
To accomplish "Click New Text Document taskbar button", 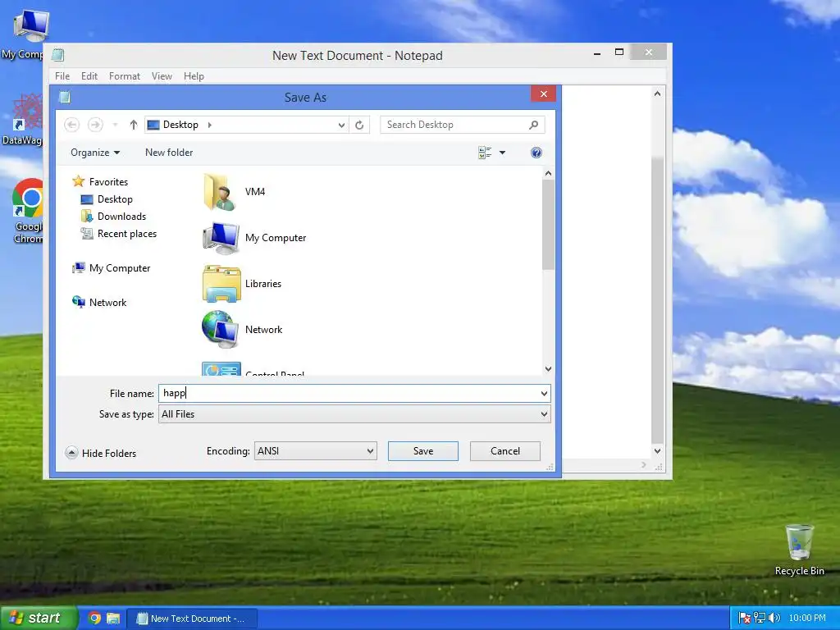I will point(192,619).
